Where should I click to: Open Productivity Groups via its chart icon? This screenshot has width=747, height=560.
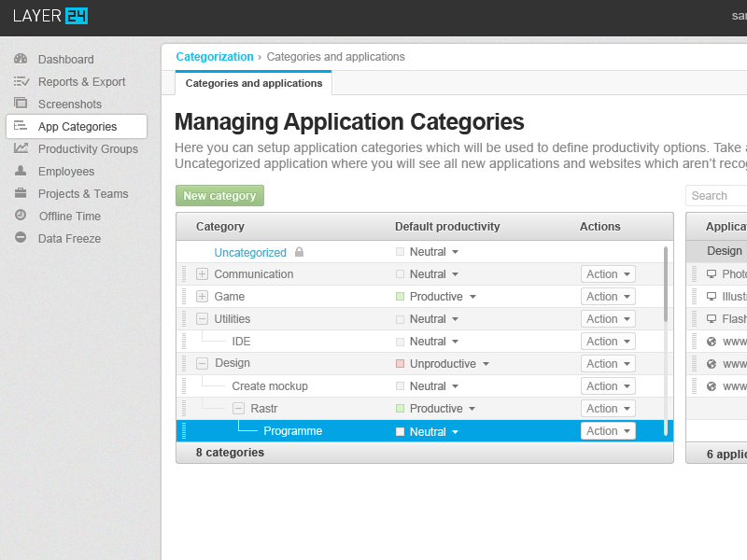(x=21, y=148)
